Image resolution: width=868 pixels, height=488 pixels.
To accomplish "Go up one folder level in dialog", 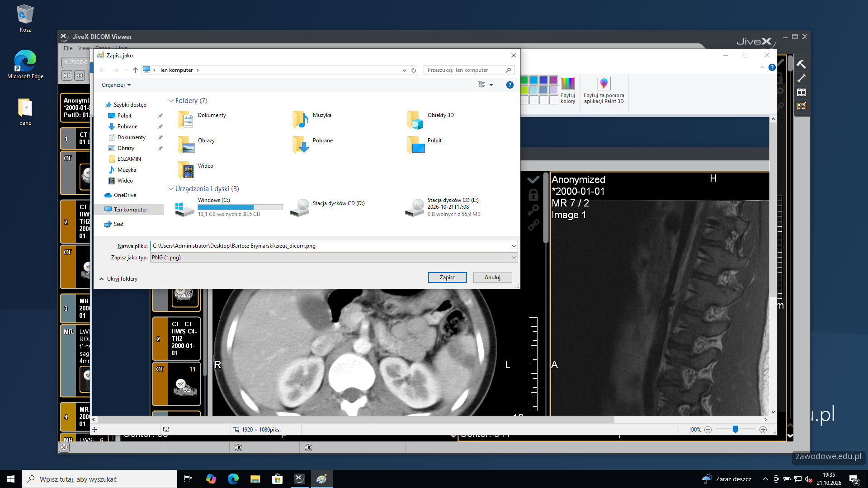I will (136, 70).
